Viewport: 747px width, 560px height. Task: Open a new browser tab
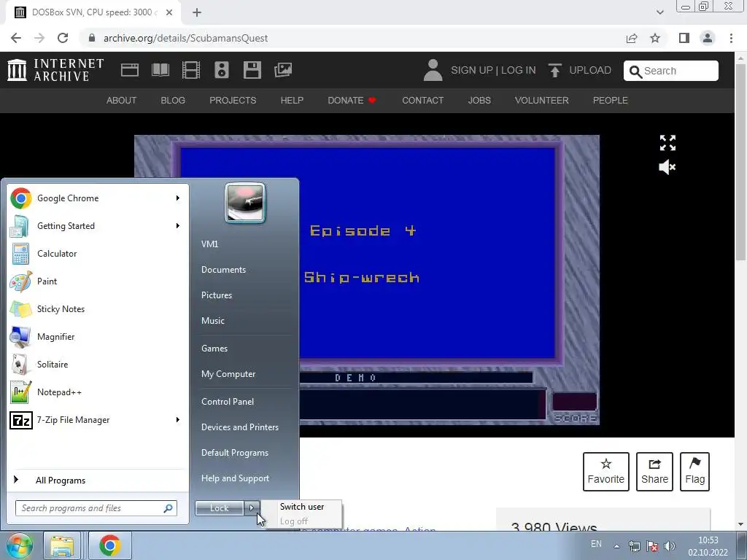pyautogui.click(x=197, y=12)
